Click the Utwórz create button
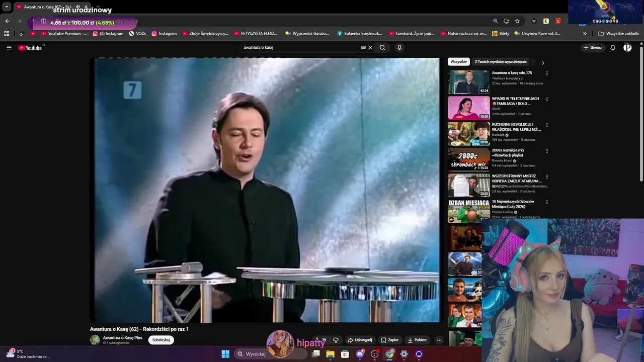Image resolution: width=644 pixels, height=362 pixels. pyautogui.click(x=593, y=48)
